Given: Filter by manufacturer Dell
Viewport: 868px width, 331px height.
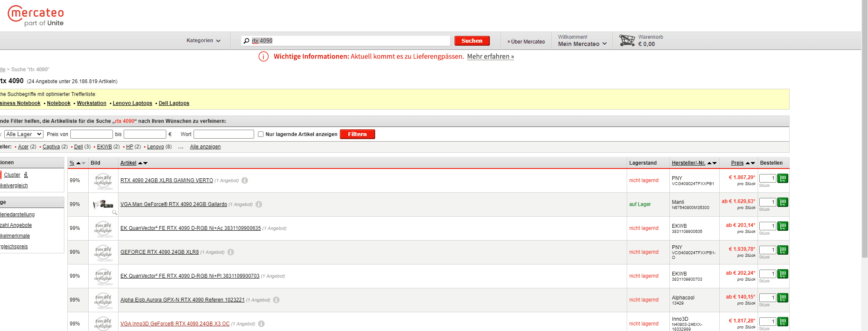Looking at the screenshot, I should [x=78, y=147].
